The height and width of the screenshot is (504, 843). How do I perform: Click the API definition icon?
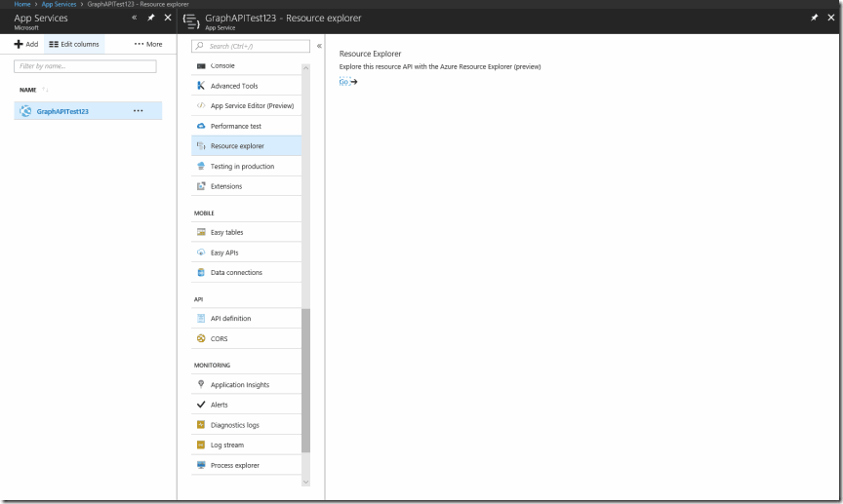coord(201,318)
